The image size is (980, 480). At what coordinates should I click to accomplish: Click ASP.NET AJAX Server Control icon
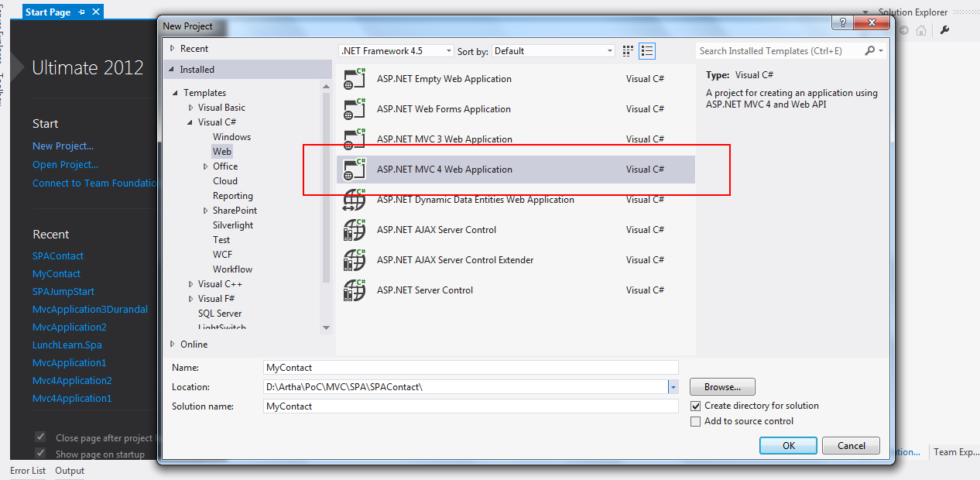click(355, 230)
